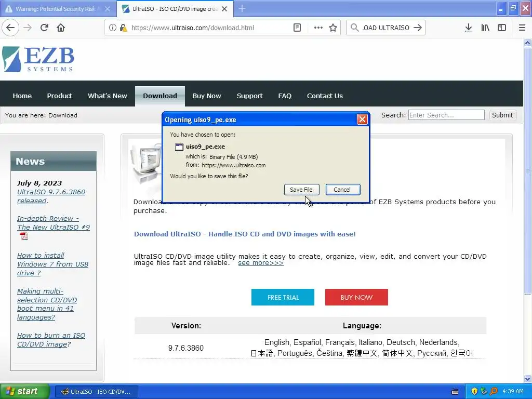This screenshot has height=399, width=532.
Task: Open the Windows start menu
Action: click(x=25, y=392)
